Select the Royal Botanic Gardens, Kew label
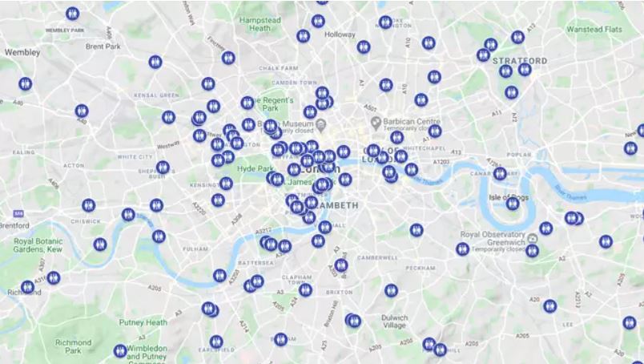The height and width of the screenshot is (364, 644). [38, 245]
